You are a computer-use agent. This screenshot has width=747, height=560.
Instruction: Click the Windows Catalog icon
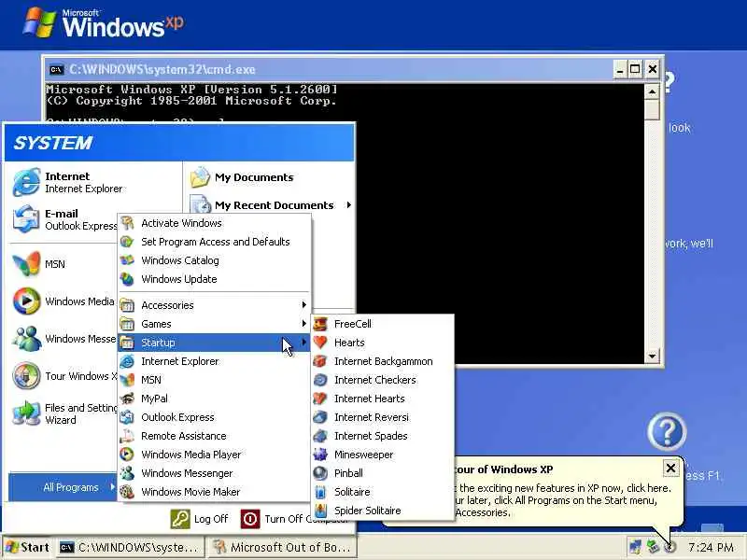pyautogui.click(x=127, y=260)
